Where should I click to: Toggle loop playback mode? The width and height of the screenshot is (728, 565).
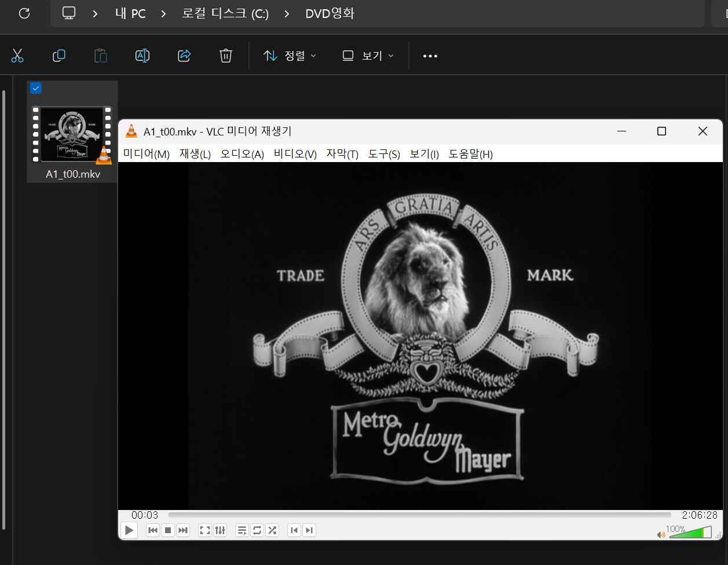point(257,530)
